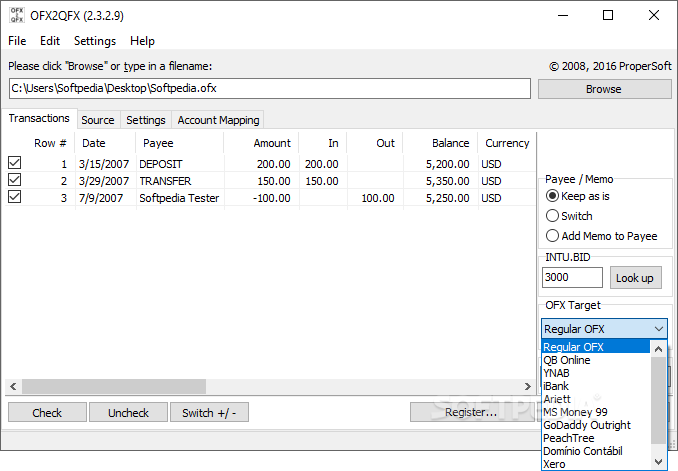
Task: Choose Ariett from the target list
Action: (x=596, y=399)
